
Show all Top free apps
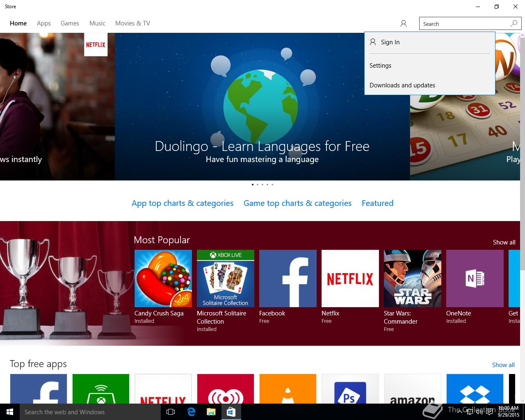coord(503,365)
